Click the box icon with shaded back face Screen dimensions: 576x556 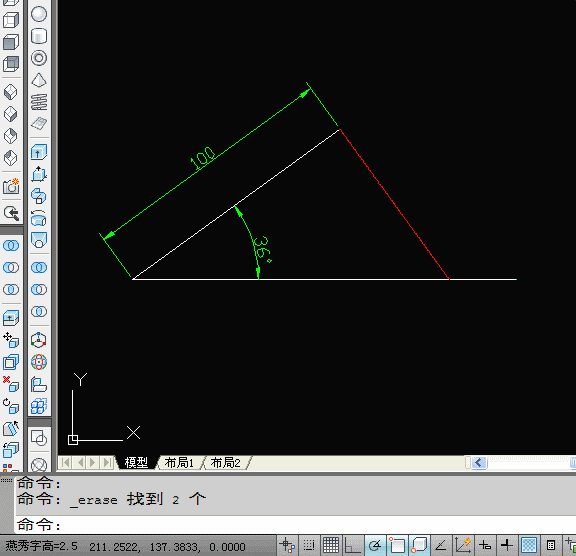coord(11,64)
